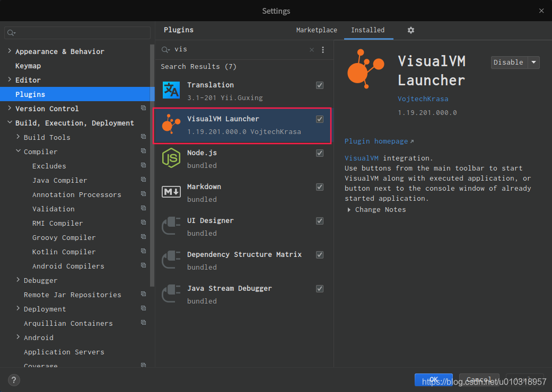Clear the plugin search text
This screenshot has width=552, height=392.
(312, 50)
